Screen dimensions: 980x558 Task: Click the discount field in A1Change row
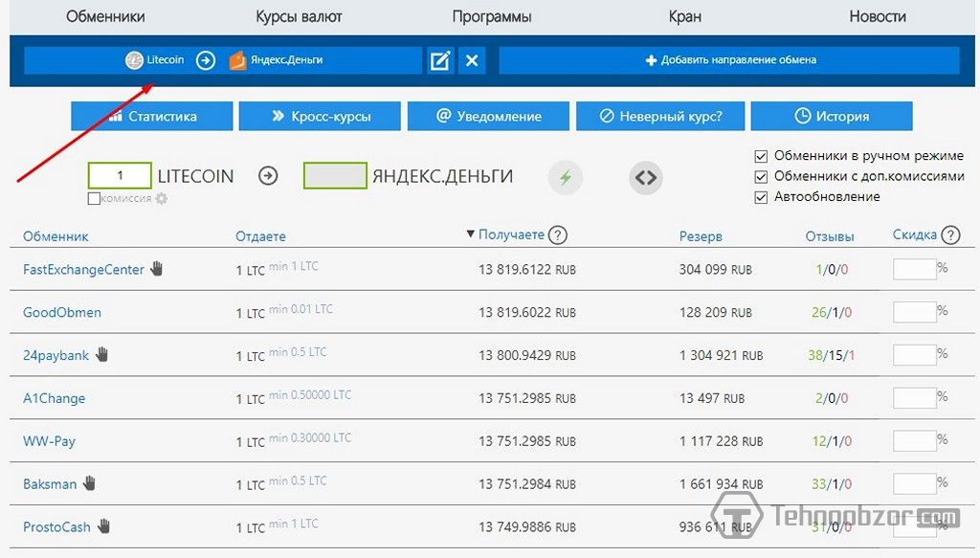coord(914,398)
